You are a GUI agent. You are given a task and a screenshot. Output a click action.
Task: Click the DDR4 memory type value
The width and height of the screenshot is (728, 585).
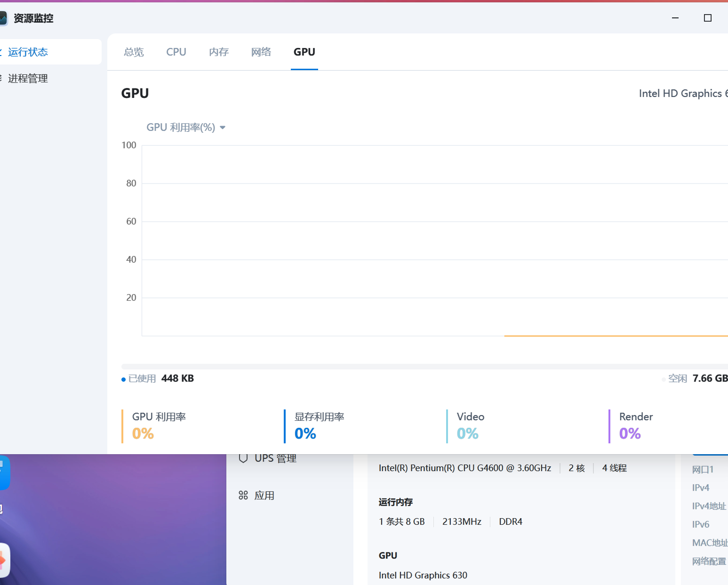(511, 521)
